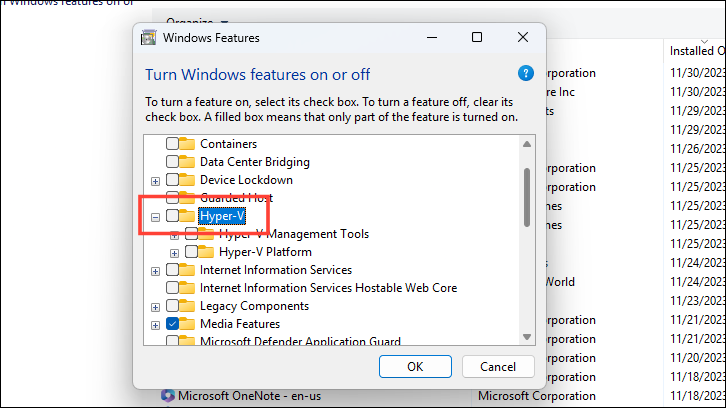This screenshot has width=726, height=408.
Task: Enable Internet Information Services Hostable Web Core checkbox
Action: pos(172,288)
